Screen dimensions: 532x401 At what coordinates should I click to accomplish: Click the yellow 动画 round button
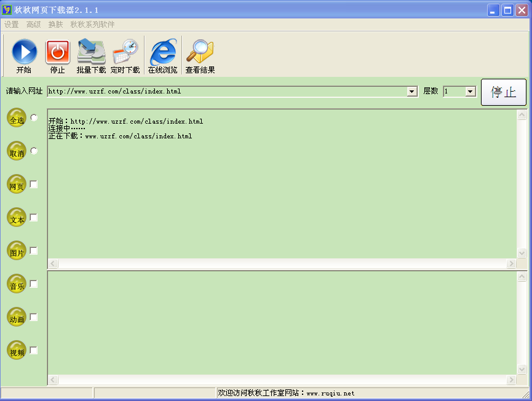click(x=17, y=317)
